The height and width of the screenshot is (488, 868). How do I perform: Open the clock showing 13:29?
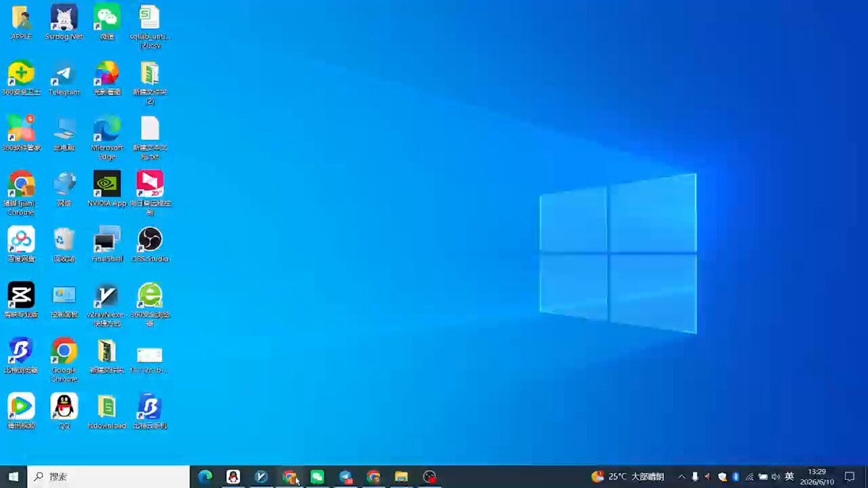(x=817, y=477)
